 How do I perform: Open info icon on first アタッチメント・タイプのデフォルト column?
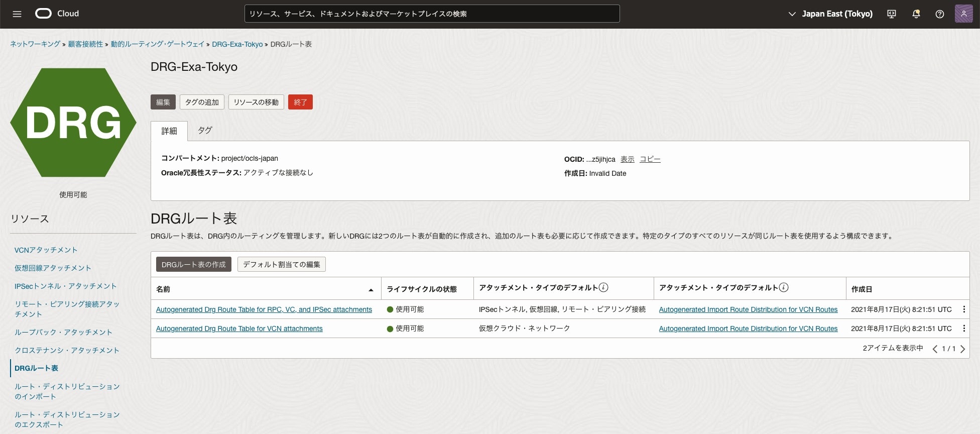click(604, 287)
